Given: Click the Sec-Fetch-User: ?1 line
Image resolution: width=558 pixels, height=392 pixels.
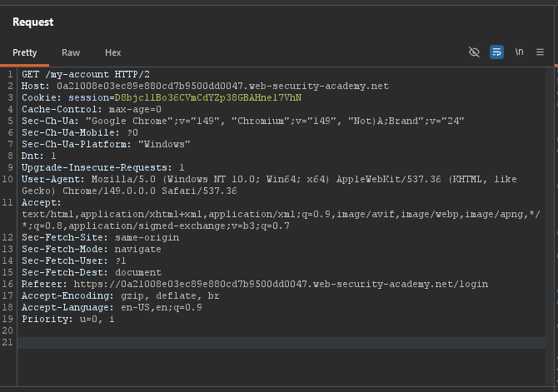Looking at the screenshot, I should [74, 261].
